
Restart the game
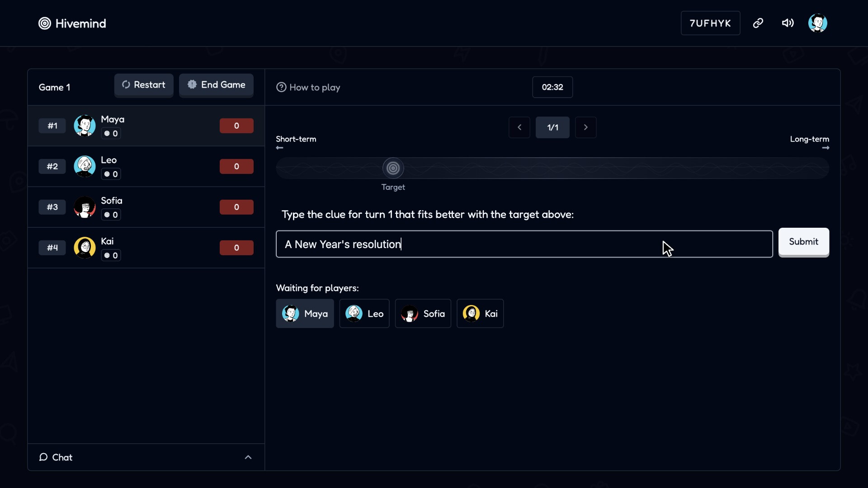[144, 85]
